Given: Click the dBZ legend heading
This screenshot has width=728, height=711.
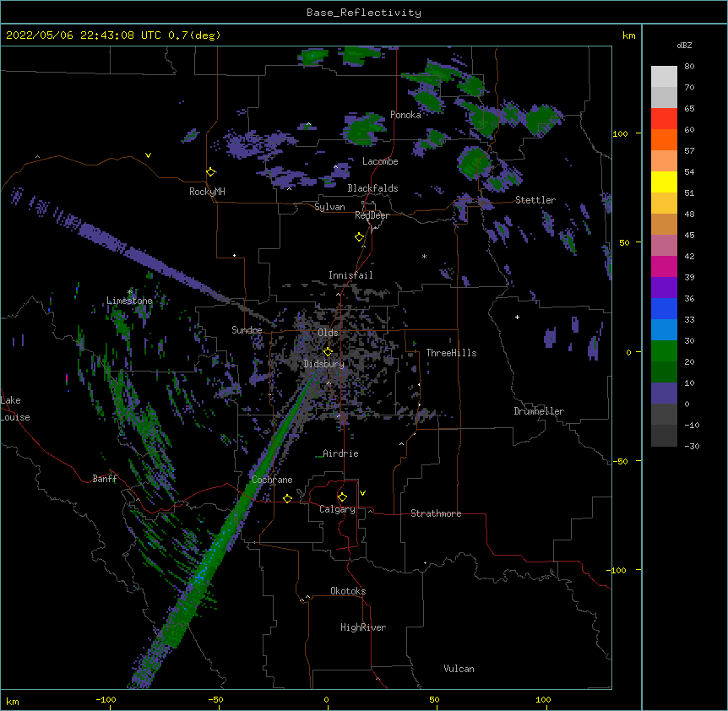Looking at the screenshot, I should point(684,46).
